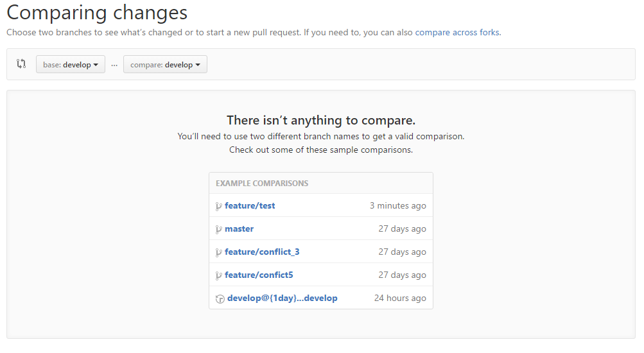
Task: Click the branch icon beside feature/test
Action: (x=219, y=206)
